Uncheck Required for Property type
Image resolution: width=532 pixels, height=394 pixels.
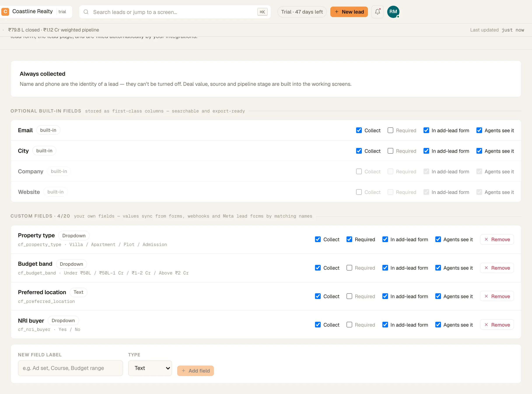tap(349, 239)
